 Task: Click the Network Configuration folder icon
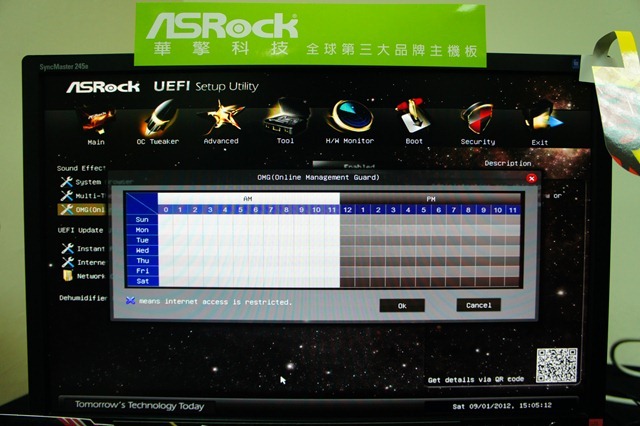(67, 276)
